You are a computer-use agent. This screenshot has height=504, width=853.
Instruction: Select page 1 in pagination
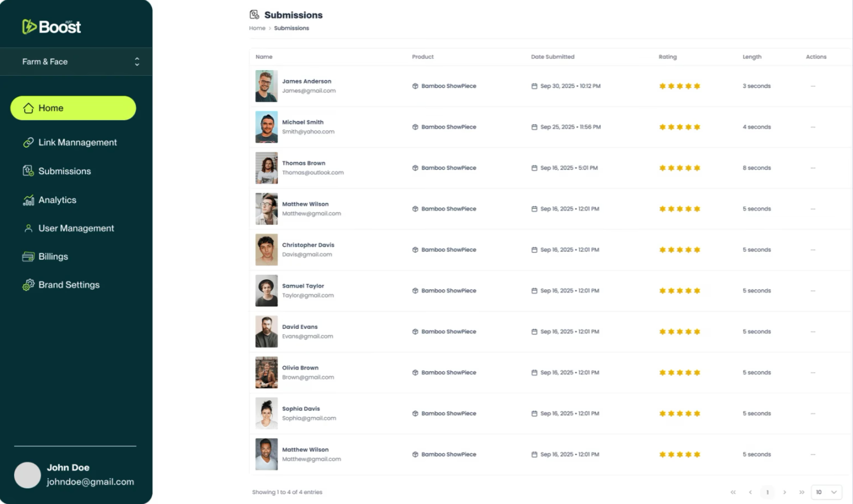767,492
